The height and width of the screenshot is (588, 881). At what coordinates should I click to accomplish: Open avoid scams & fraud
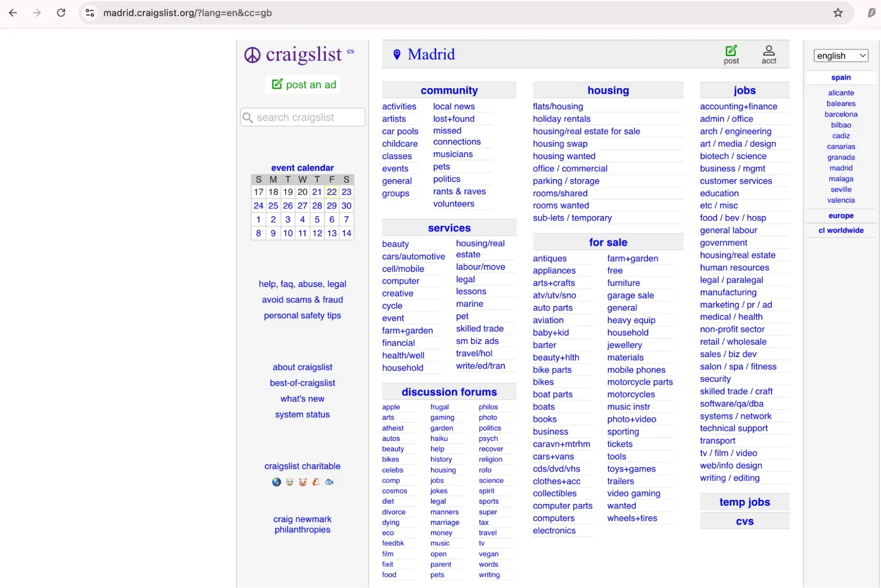coord(302,300)
